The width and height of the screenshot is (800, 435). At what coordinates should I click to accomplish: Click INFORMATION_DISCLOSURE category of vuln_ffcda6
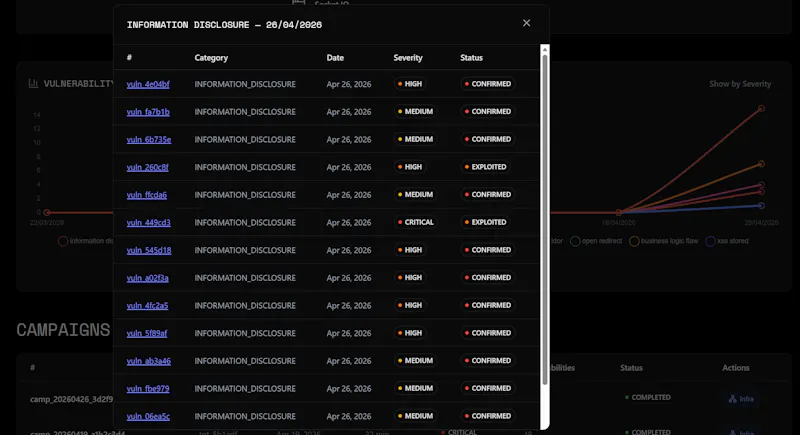[x=245, y=195]
